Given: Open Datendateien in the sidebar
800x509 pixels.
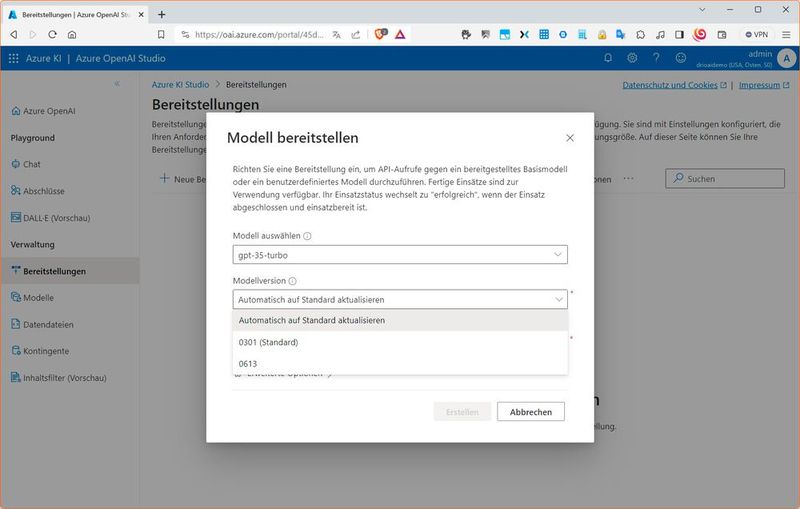Looking at the screenshot, I should (48, 324).
